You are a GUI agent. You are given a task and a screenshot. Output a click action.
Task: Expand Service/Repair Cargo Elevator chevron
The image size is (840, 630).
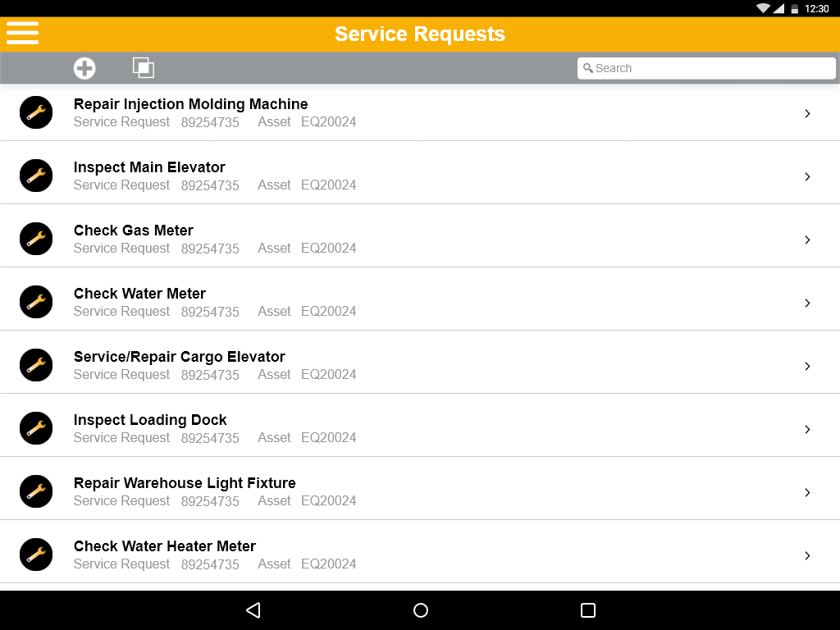[807, 366]
